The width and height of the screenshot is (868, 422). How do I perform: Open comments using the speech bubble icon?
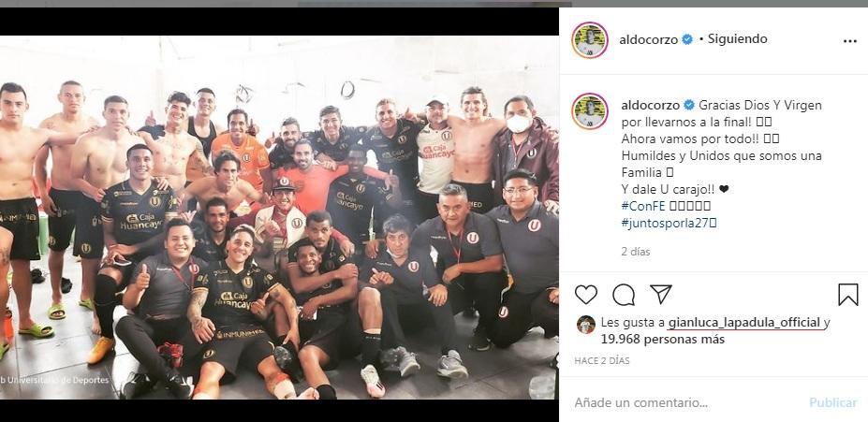624,295
